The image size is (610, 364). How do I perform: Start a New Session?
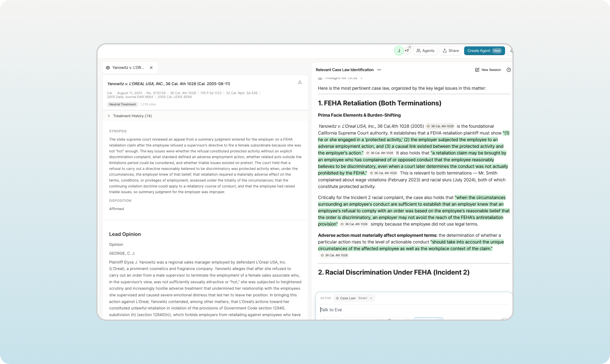tap(488, 70)
